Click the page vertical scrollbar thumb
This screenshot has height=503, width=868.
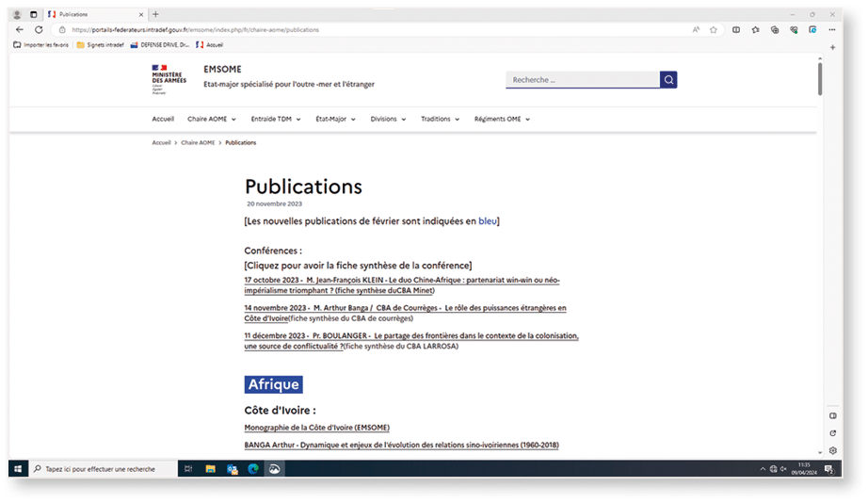[819, 80]
